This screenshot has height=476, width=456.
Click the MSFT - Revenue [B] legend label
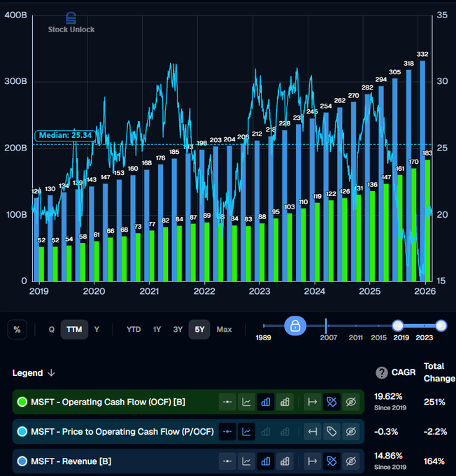(x=71, y=461)
